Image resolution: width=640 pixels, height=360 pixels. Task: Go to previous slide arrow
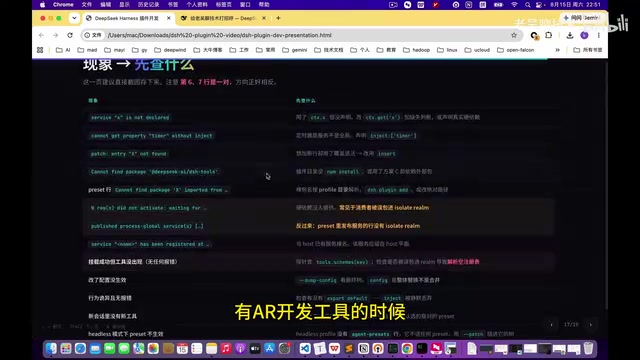551,325
